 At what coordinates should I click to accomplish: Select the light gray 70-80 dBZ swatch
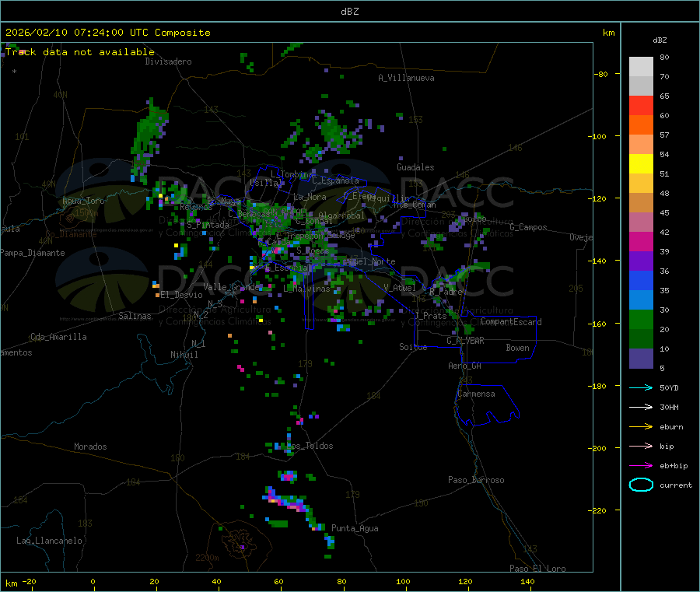[641, 67]
